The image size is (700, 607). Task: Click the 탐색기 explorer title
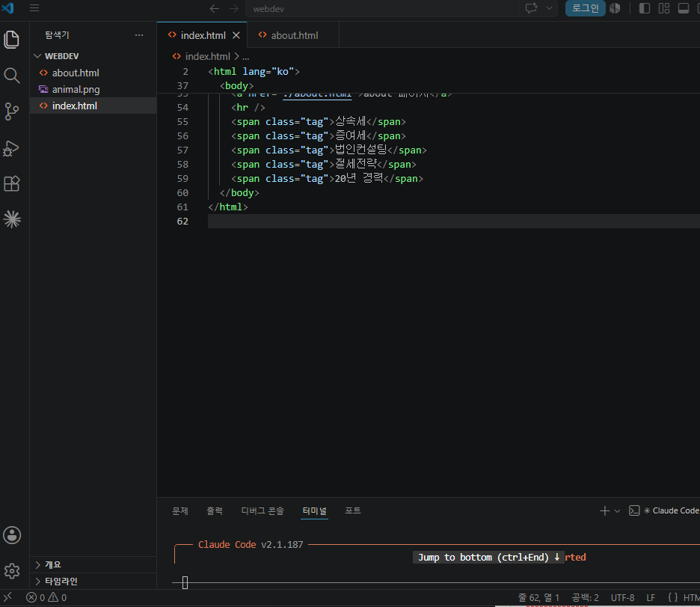[x=57, y=35]
